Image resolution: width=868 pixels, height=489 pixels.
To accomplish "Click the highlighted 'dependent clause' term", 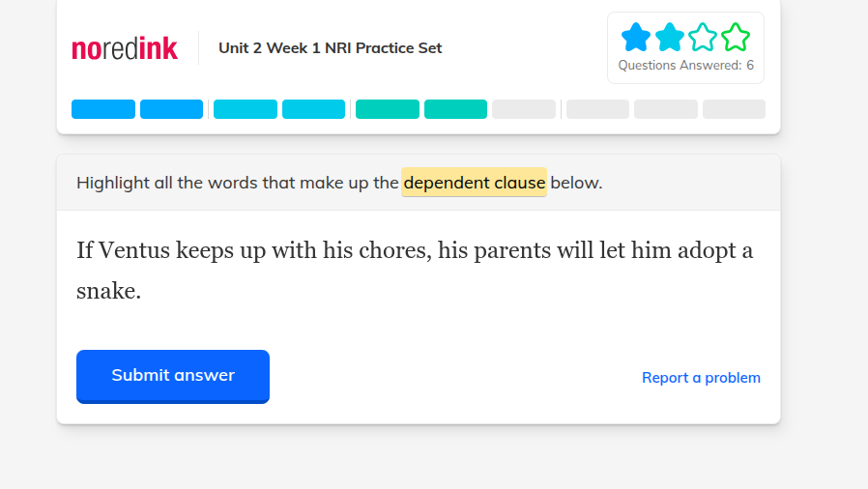I will [x=474, y=183].
